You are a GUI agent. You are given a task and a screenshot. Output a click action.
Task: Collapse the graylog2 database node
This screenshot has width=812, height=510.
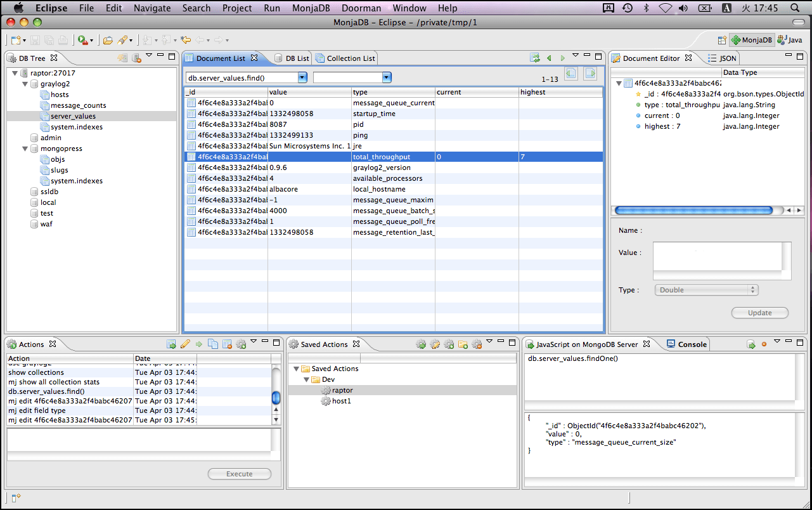[25, 84]
